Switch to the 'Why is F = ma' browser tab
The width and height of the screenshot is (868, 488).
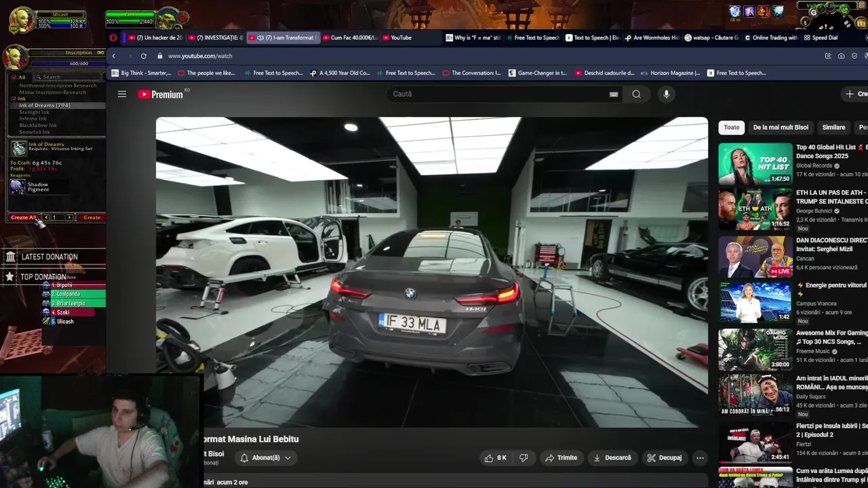[x=473, y=38]
